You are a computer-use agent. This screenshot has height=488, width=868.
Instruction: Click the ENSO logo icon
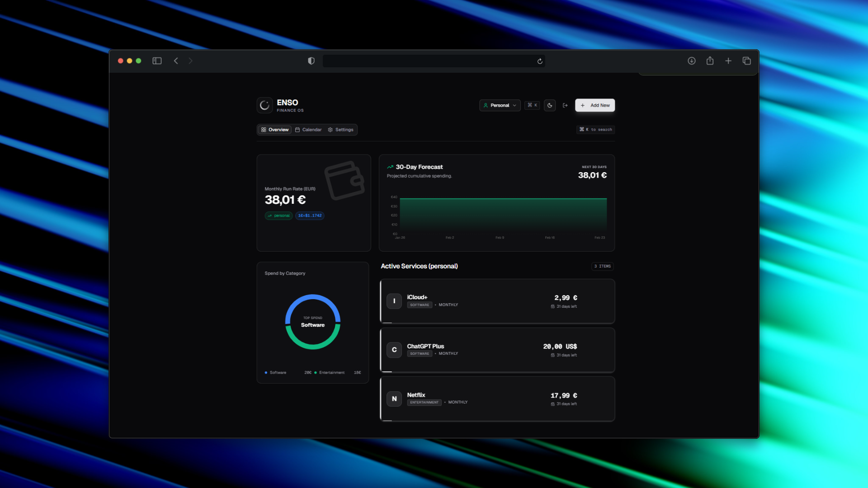click(x=264, y=105)
